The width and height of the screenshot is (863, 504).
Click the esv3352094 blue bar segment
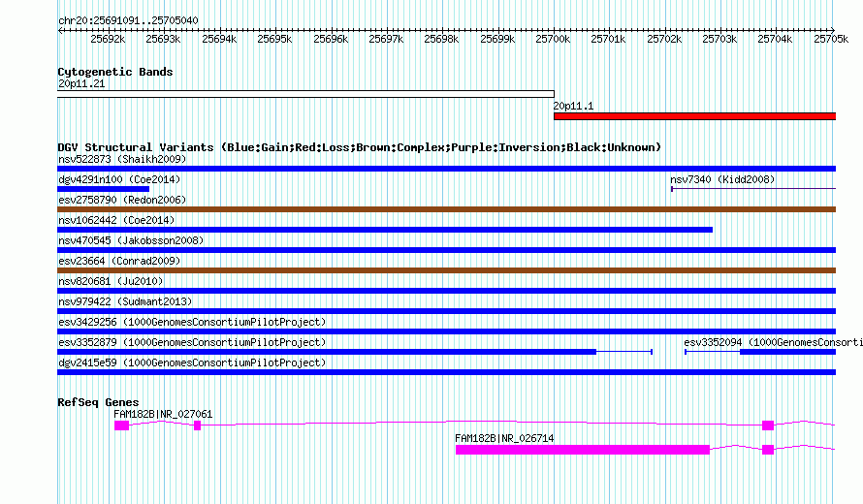(787, 352)
